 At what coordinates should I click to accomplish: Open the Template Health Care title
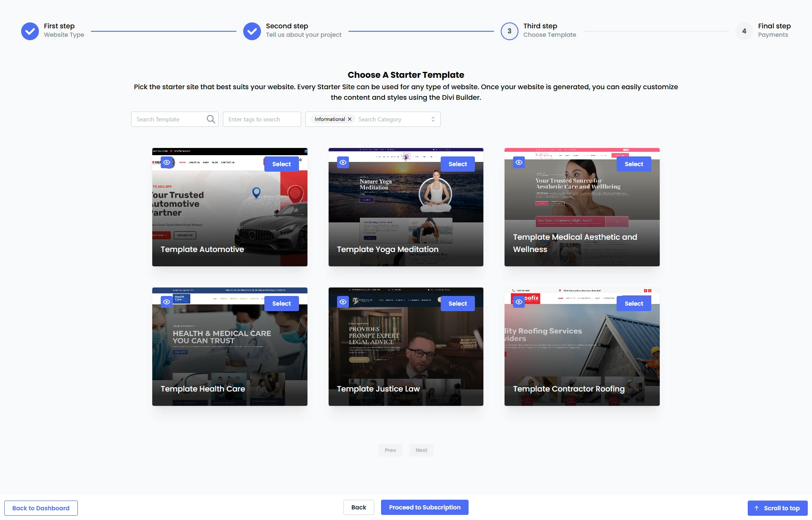point(203,389)
